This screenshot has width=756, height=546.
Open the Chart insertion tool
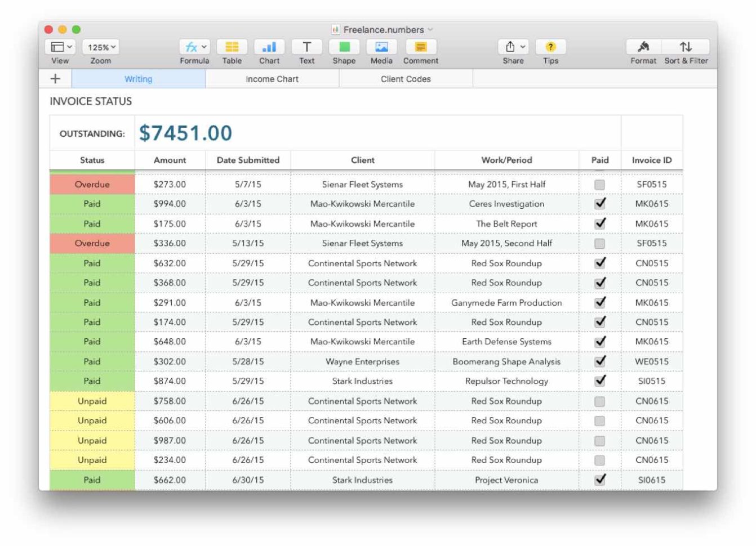[269, 47]
